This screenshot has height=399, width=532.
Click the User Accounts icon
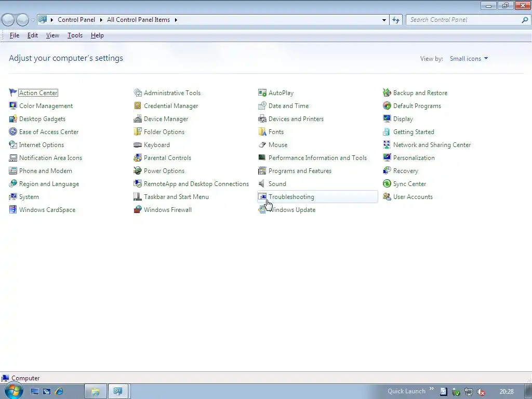click(387, 197)
